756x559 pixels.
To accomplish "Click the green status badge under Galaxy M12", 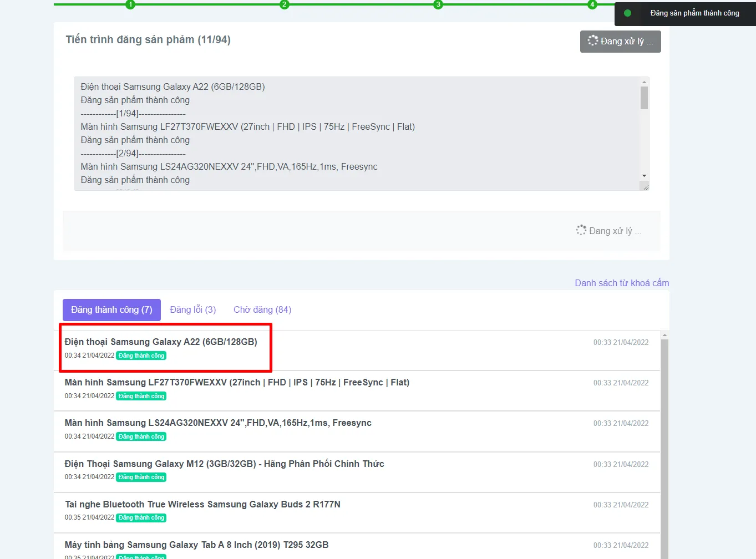I will pos(141,477).
